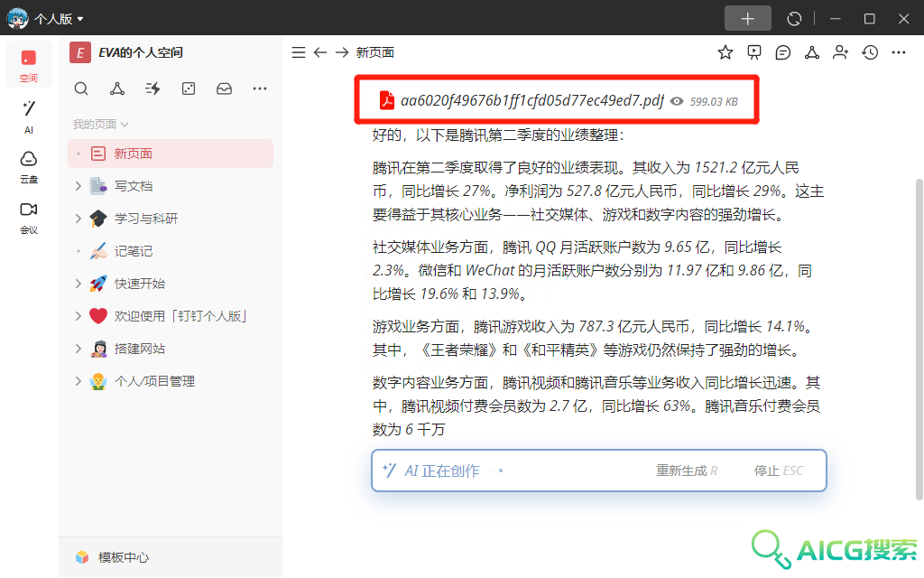Open the page graph icon in toolbar
This screenshot has width=924, height=578.
pos(812,52)
